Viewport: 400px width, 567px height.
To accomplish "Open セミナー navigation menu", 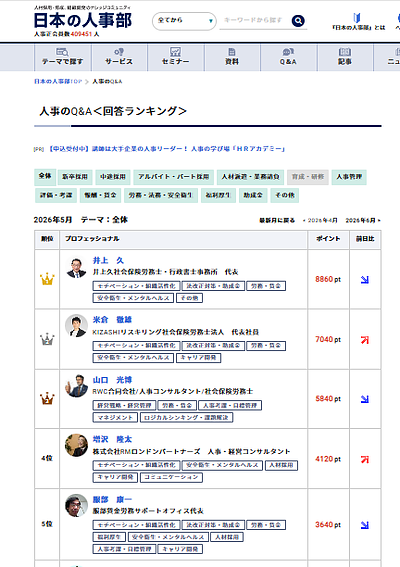I will (x=175, y=57).
